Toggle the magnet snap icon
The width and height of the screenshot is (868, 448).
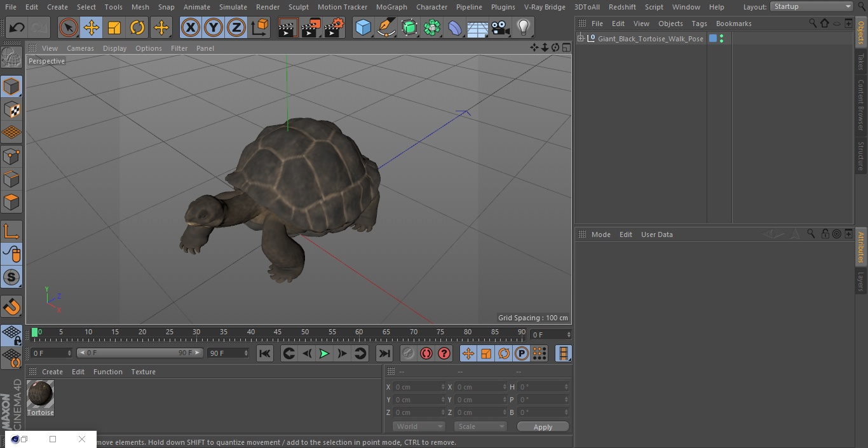point(11,307)
